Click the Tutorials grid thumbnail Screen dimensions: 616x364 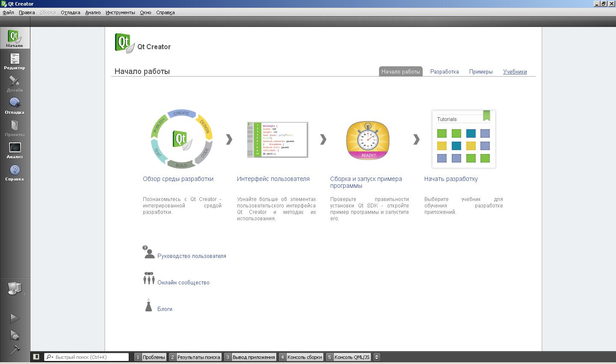click(464, 139)
